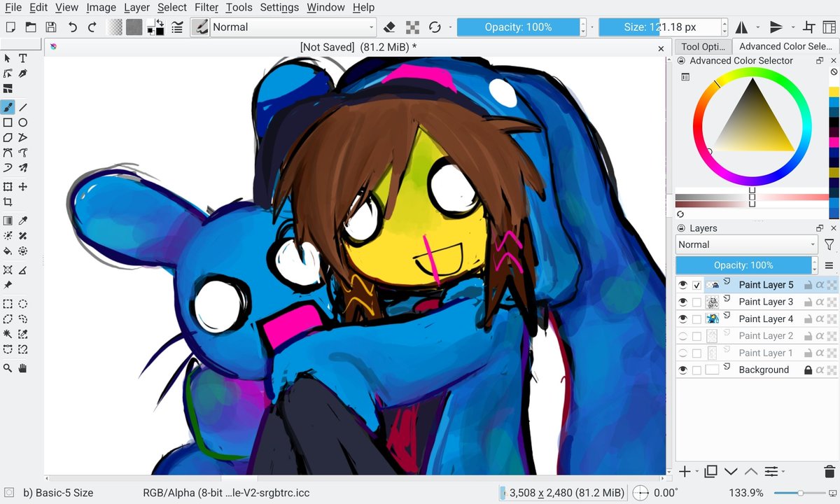
Task: Pick the Color Sampler eyedropper tool
Action: click(23, 220)
